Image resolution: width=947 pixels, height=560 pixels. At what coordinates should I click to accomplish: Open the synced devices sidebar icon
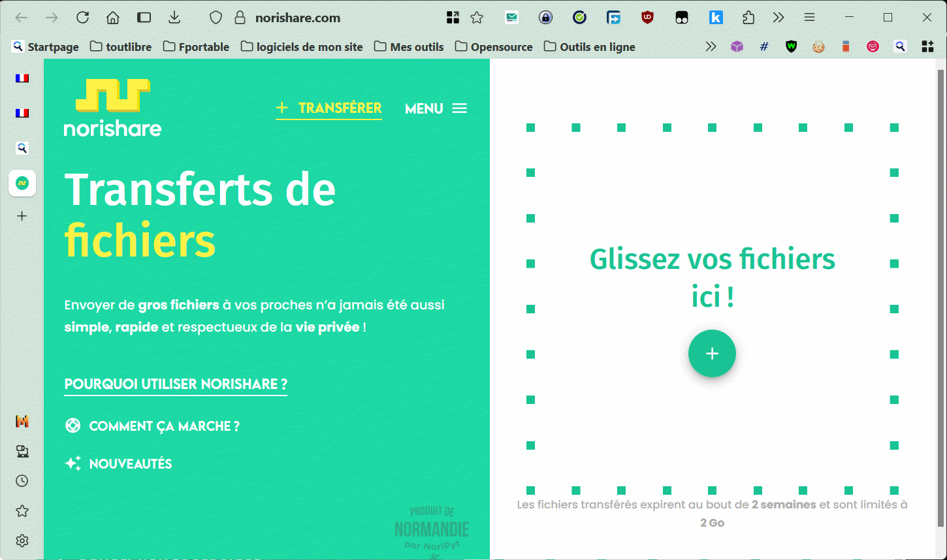coord(22,451)
